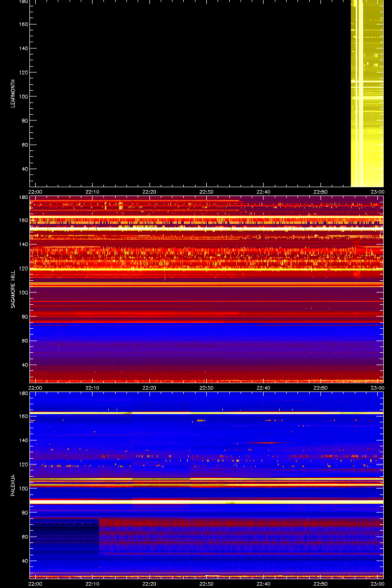Click the 60 frequency tick on Palehua axis
Viewport: 392px width, 588px height.
click(25, 537)
